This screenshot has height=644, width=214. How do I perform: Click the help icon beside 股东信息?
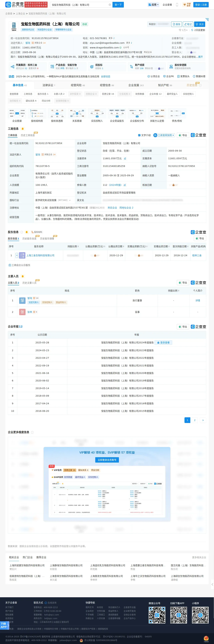21,232
